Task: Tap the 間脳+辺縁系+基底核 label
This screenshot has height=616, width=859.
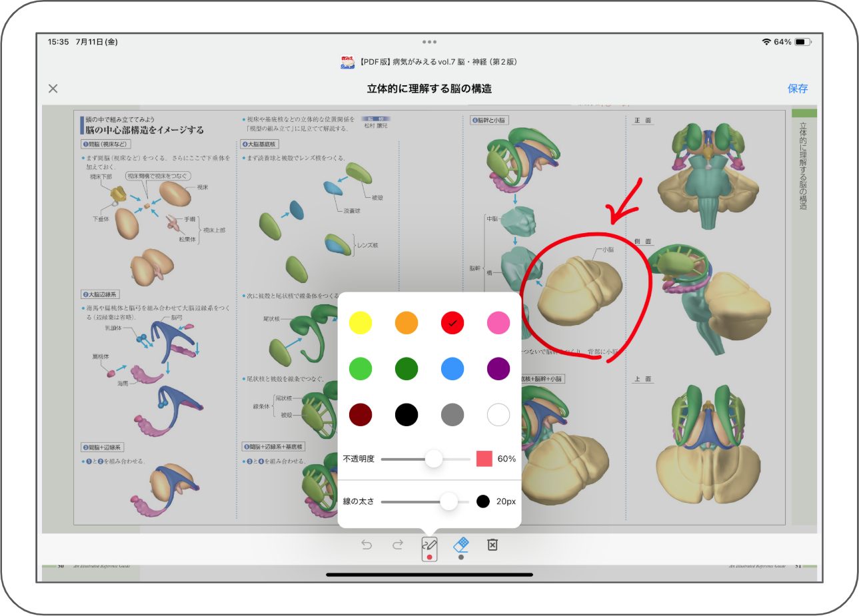Action: tap(273, 447)
